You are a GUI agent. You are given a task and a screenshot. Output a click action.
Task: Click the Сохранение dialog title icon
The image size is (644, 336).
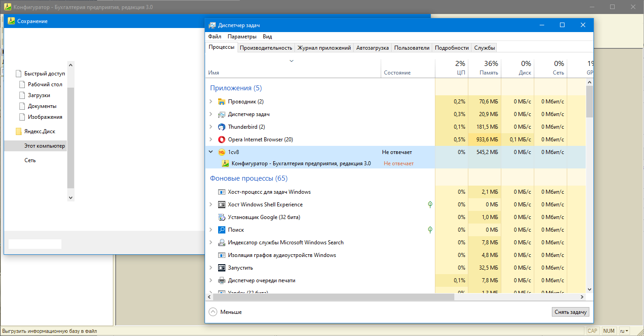[11, 21]
